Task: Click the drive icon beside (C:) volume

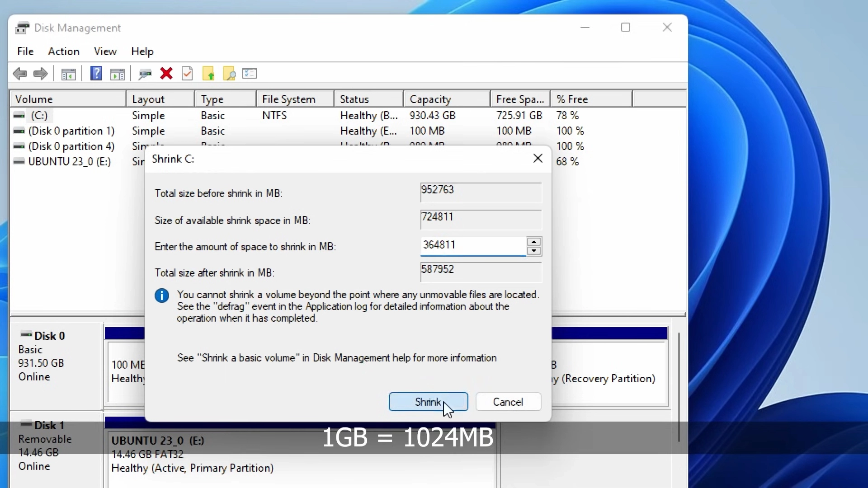Action: [19, 116]
